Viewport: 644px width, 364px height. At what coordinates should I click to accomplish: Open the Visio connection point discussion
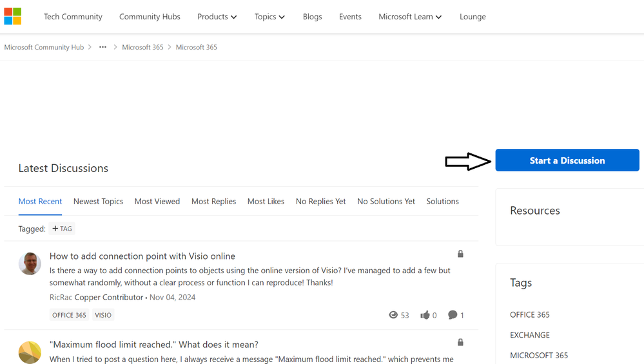pyautogui.click(x=142, y=256)
